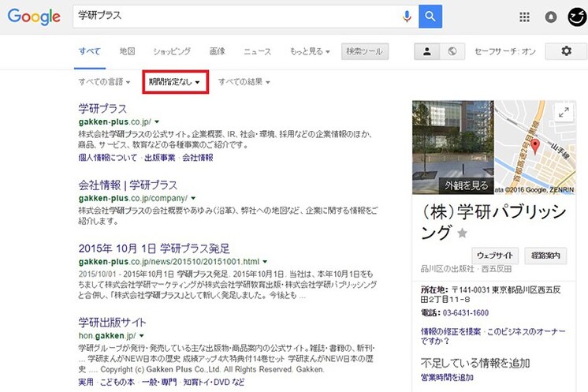Screen dimensions: 588x392
Task: Open the account profile avatar
Action: point(577,17)
